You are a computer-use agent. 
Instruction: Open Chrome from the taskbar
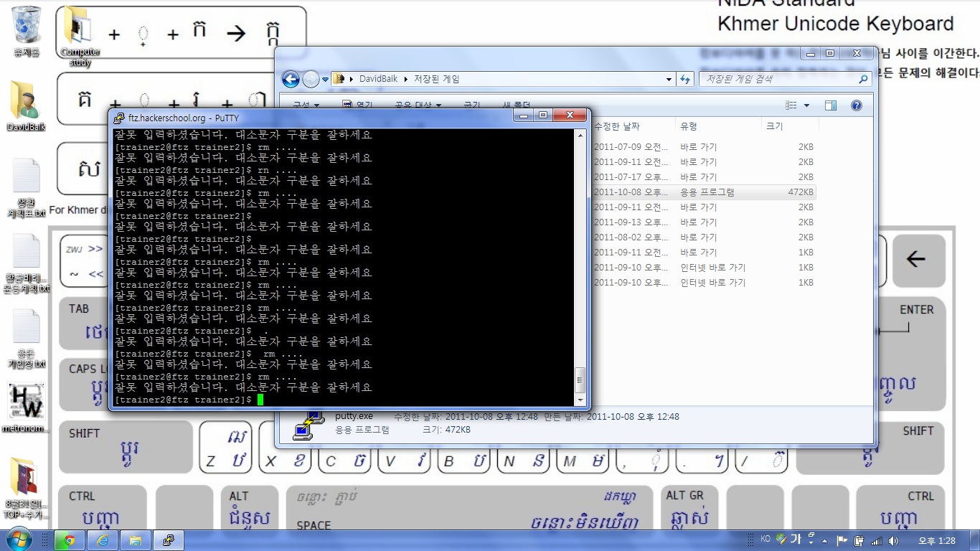(70, 540)
